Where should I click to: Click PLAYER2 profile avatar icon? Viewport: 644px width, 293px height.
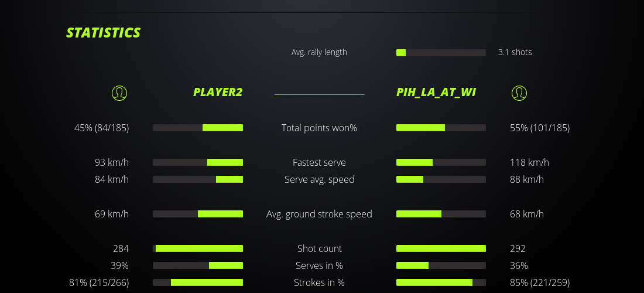pos(119,93)
